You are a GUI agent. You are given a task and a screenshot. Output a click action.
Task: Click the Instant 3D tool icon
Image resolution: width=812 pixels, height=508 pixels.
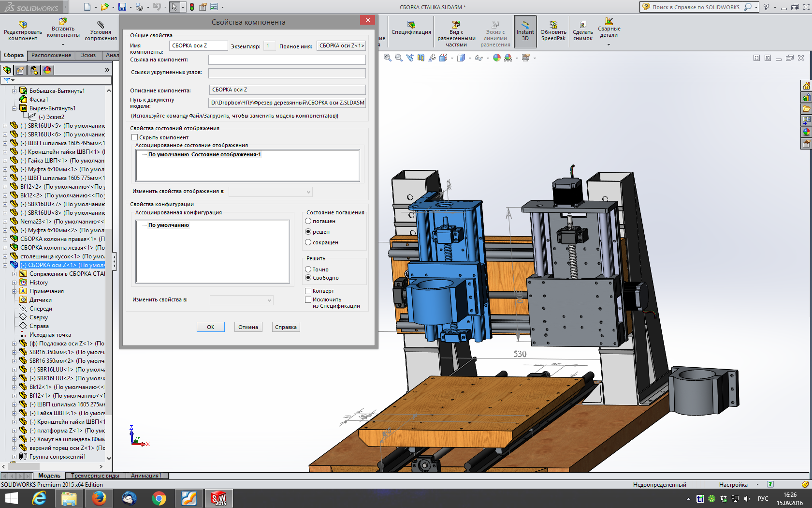(525, 25)
